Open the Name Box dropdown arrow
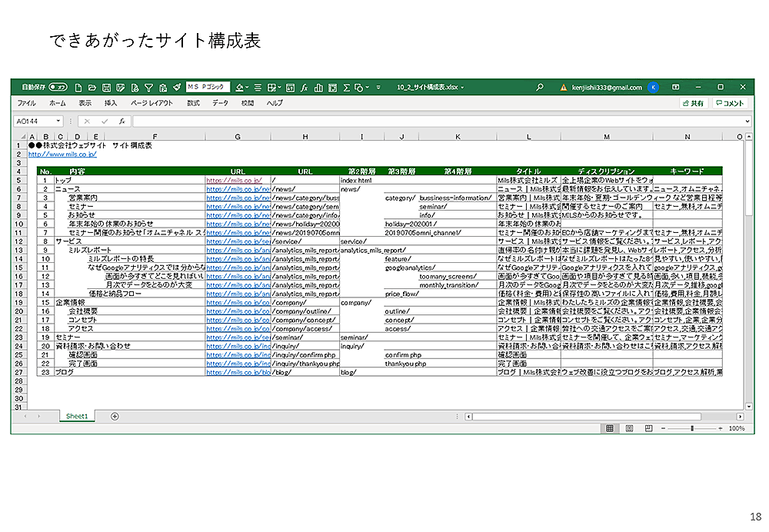Viewport: 769px width, 532px height. coord(58,121)
